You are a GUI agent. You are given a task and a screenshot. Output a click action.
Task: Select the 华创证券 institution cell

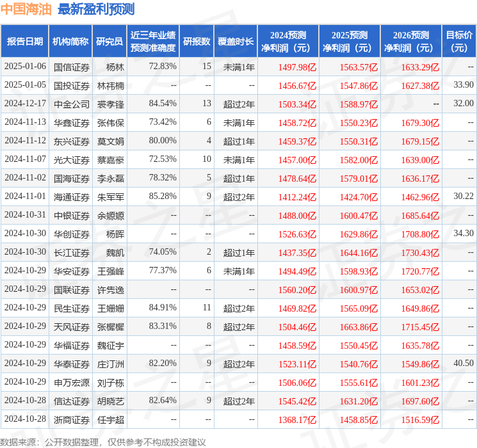tap(72, 234)
